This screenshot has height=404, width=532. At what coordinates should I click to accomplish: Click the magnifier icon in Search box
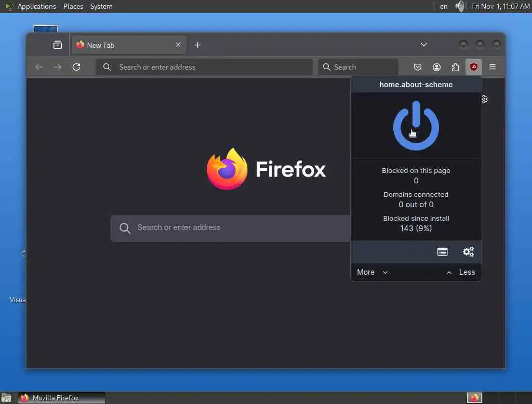pos(326,67)
